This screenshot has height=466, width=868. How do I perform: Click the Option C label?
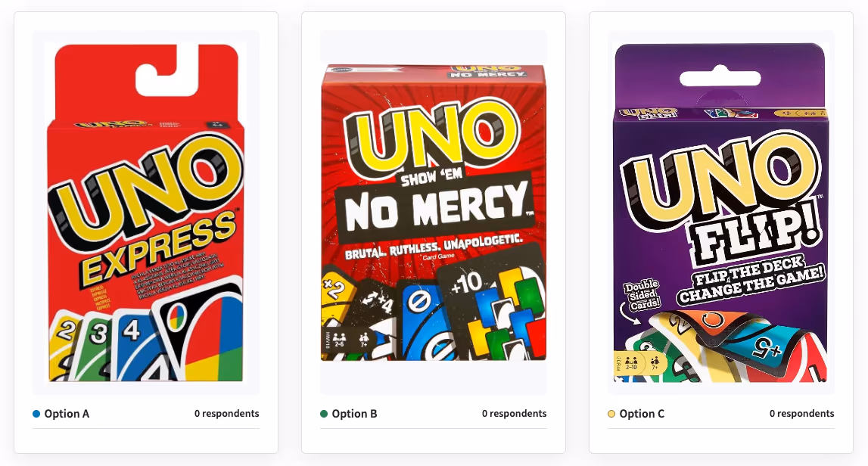642,413
